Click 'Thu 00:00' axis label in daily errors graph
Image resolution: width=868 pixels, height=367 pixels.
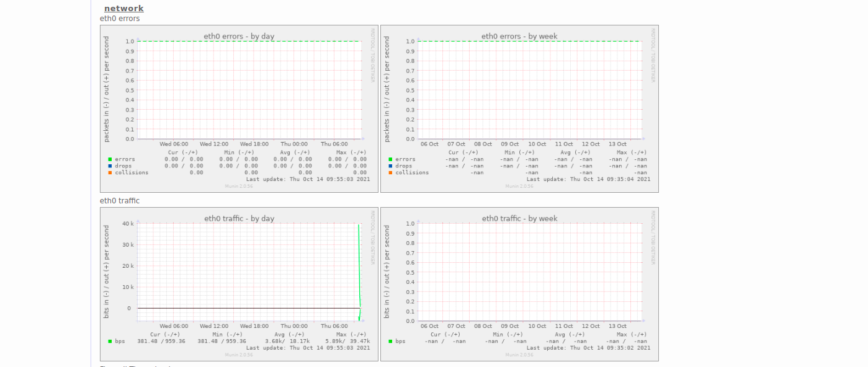pos(294,144)
